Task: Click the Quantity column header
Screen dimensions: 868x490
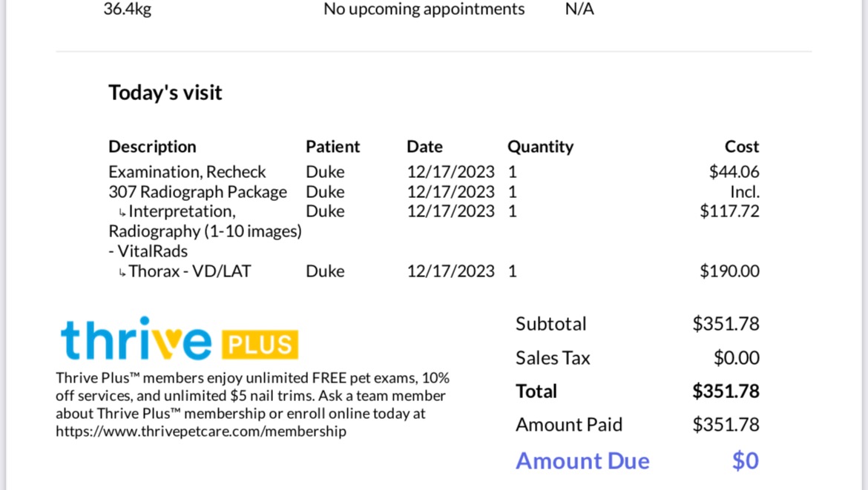Action: coord(540,147)
